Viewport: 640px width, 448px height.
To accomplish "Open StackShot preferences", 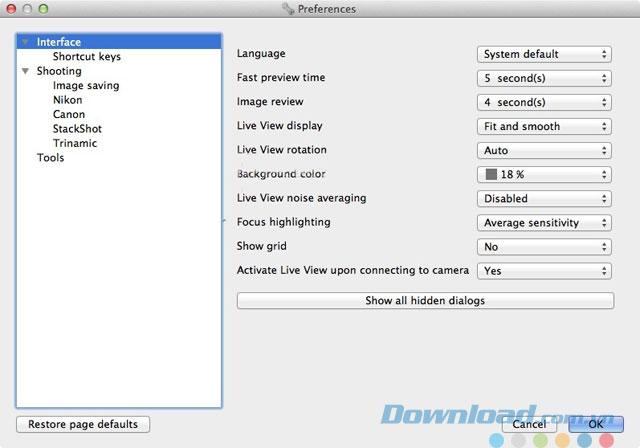I will (x=77, y=129).
